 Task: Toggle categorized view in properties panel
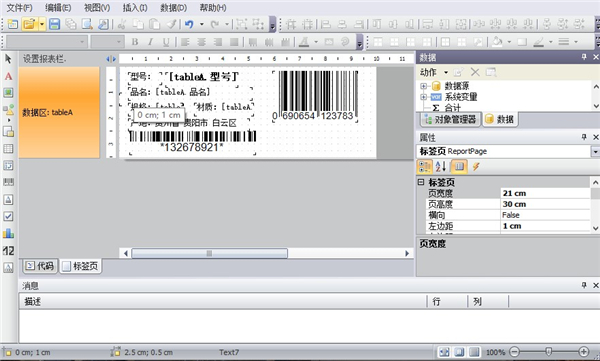point(425,167)
